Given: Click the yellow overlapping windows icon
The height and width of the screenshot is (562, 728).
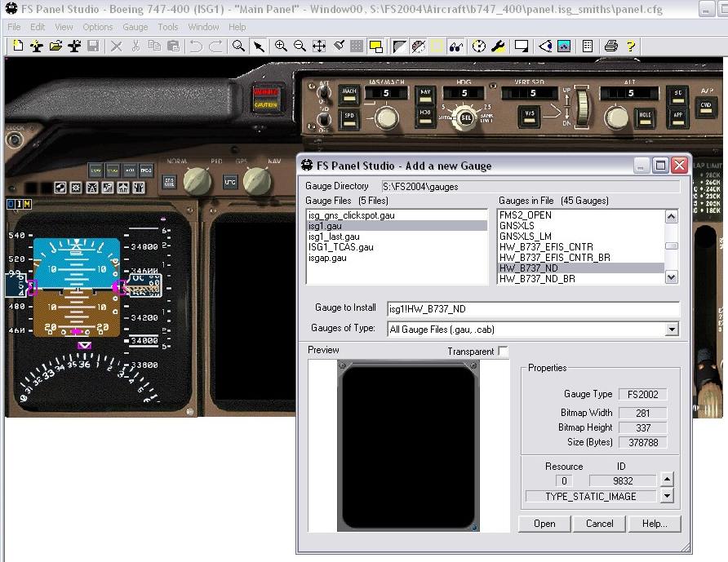Looking at the screenshot, I should point(375,46).
